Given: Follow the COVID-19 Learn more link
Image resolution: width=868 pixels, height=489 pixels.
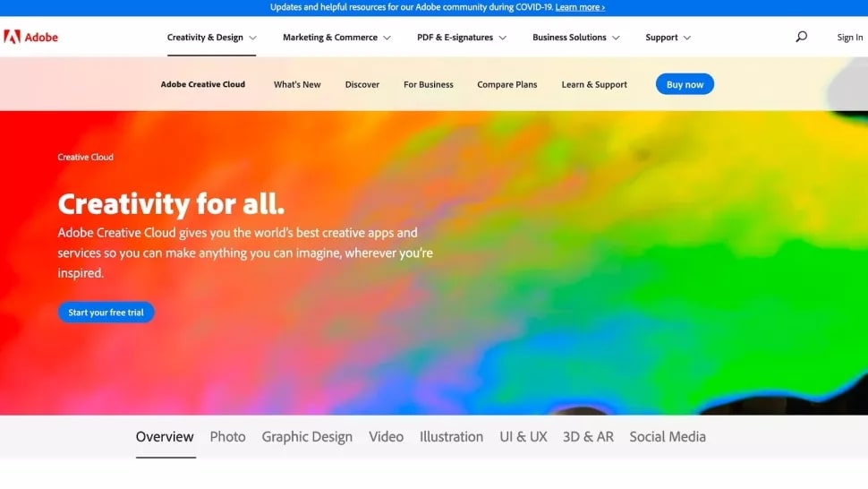Looking at the screenshot, I should click(x=580, y=7).
